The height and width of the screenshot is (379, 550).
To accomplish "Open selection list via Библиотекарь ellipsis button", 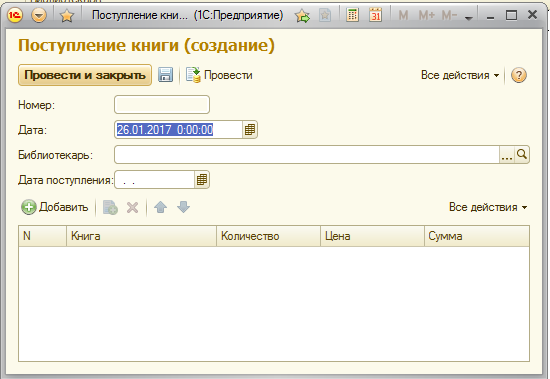I will [507, 155].
